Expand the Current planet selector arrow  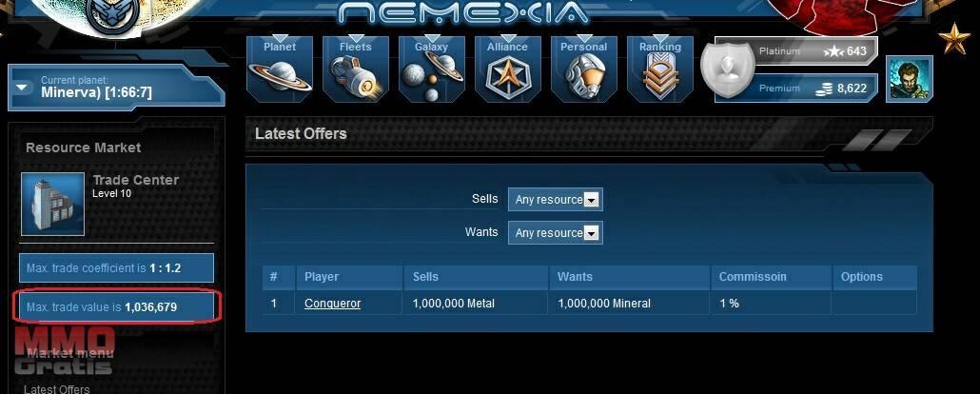point(22,87)
